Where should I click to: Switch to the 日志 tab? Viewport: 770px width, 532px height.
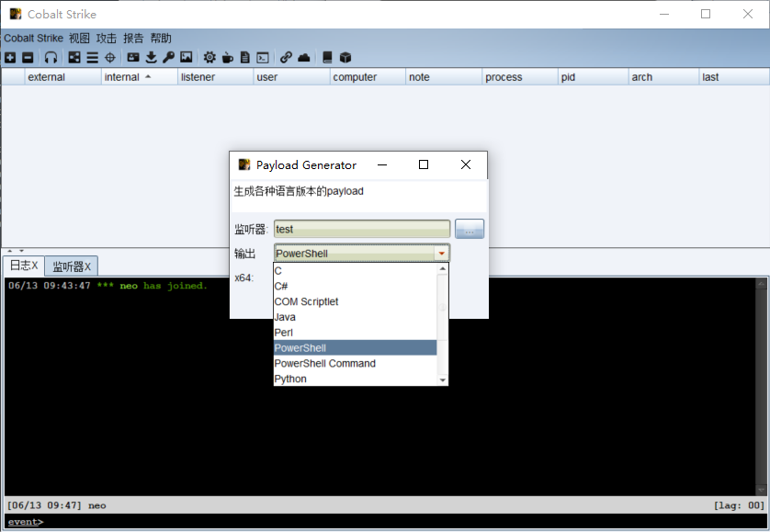pyautogui.click(x=24, y=266)
